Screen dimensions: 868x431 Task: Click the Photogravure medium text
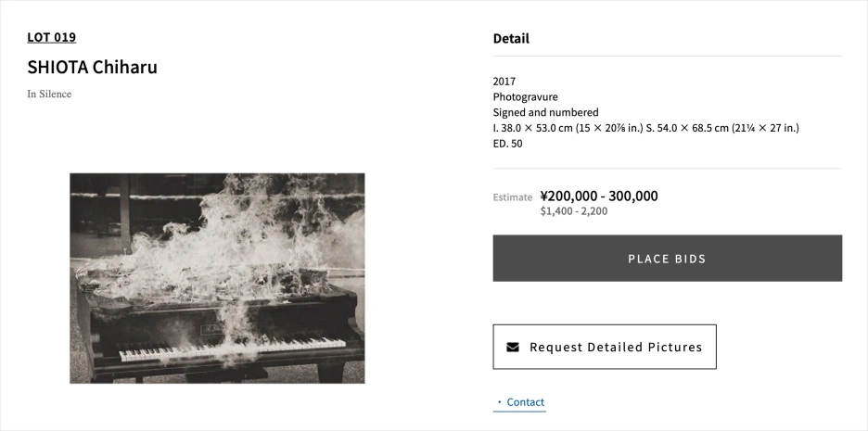[x=526, y=97]
